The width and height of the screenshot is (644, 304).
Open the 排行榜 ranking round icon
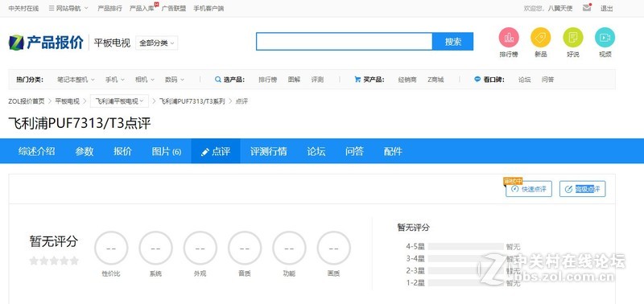pos(509,38)
